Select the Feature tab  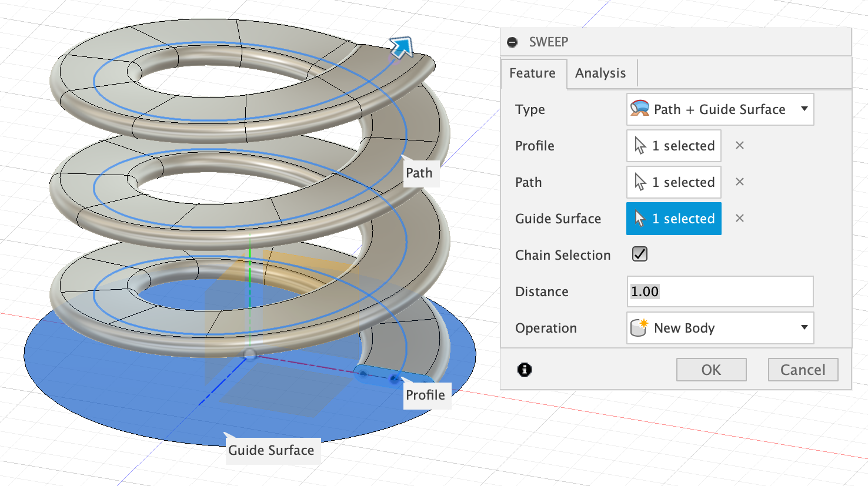[532, 73]
